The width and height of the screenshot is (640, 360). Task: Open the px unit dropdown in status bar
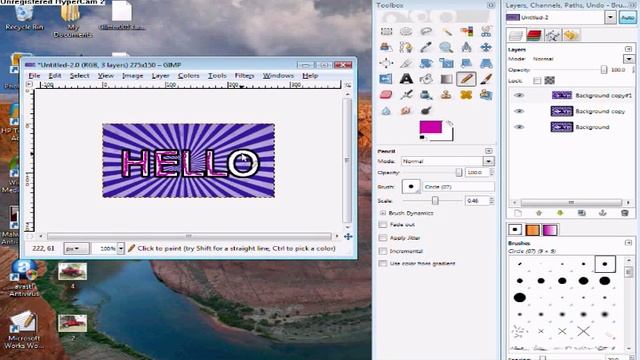(76, 248)
